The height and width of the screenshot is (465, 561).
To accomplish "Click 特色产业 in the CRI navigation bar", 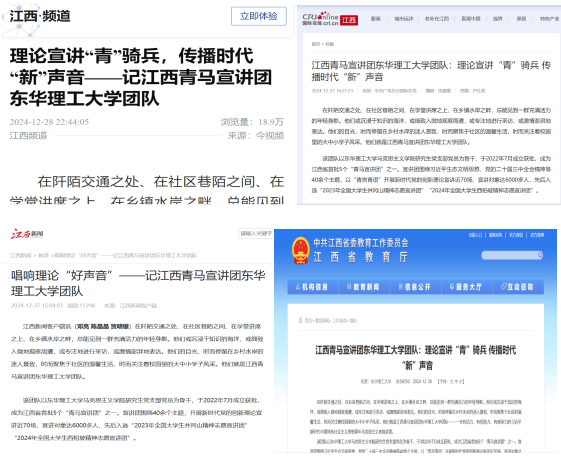I will click(x=549, y=19).
